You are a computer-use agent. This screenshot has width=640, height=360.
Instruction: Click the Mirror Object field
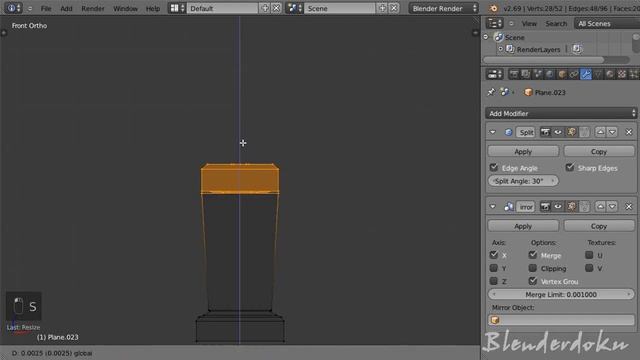561,320
